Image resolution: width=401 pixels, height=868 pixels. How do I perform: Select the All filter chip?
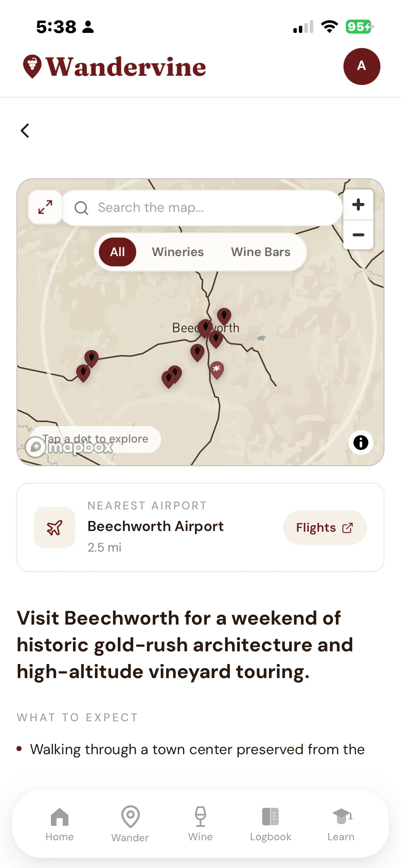coord(118,252)
